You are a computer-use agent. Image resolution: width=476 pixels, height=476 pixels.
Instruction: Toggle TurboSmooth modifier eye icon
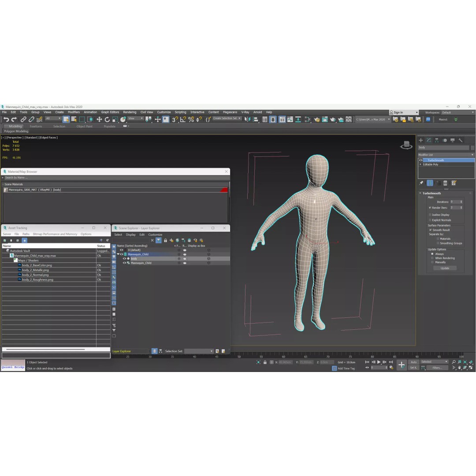[421, 160]
